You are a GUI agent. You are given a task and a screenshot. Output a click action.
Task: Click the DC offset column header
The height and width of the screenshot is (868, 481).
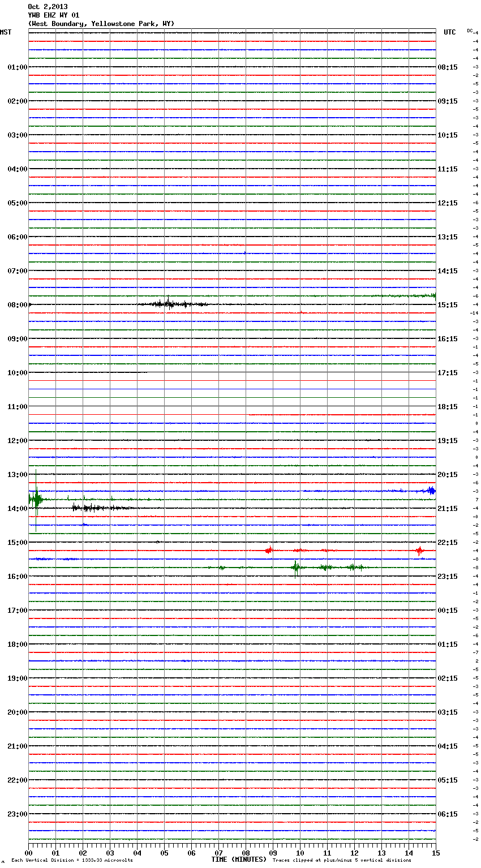click(x=470, y=31)
